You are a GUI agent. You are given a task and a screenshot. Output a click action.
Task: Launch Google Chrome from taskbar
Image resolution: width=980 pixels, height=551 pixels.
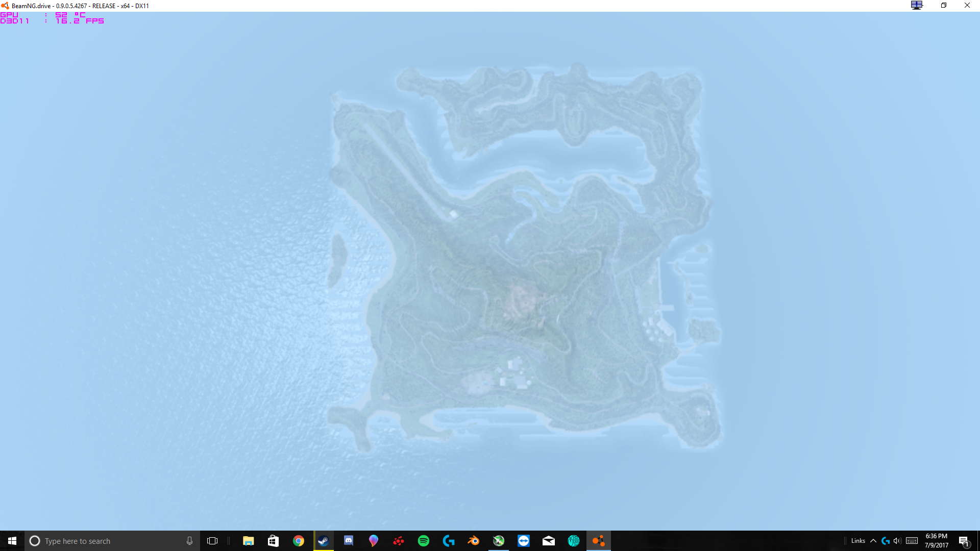coord(299,541)
